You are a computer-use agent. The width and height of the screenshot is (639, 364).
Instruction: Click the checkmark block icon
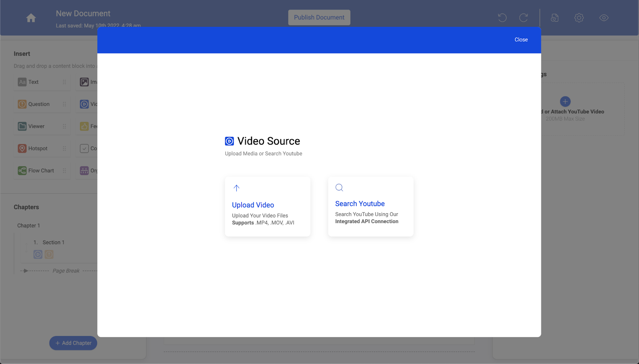pos(84,148)
